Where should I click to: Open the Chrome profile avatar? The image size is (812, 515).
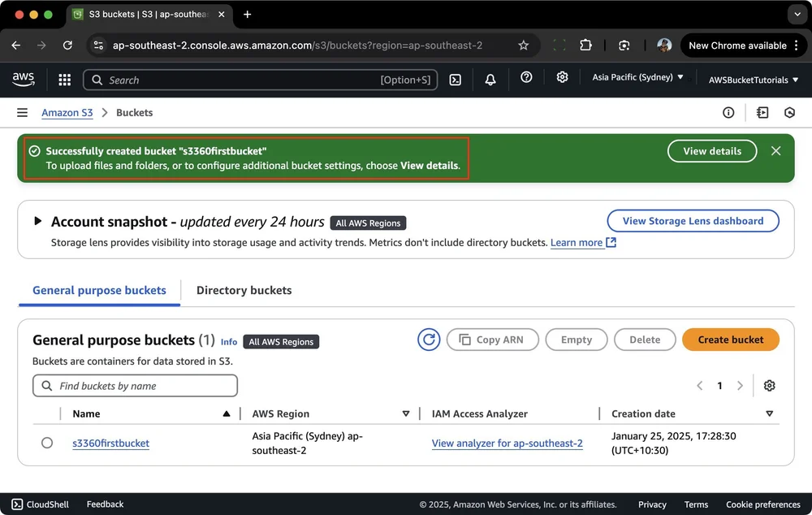point(664,45)
